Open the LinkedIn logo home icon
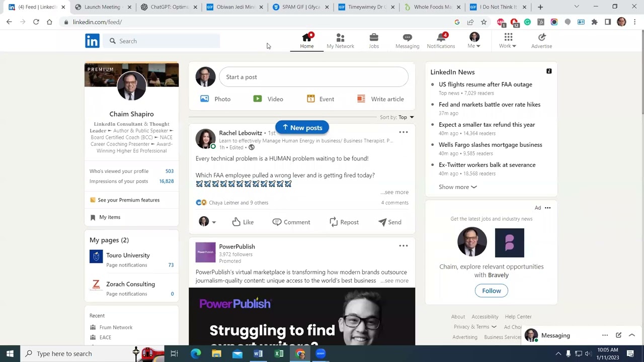644x362 pixels. tap(92, 41)
